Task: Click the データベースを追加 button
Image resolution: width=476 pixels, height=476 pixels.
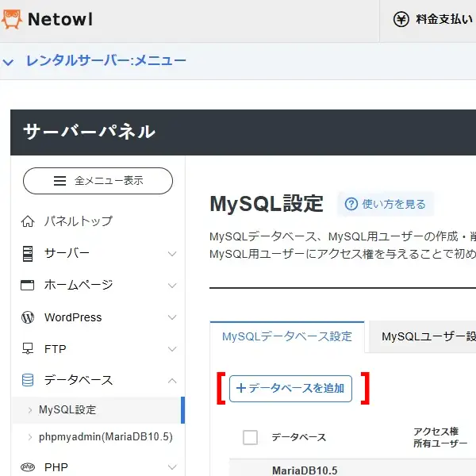Action: 290,389
